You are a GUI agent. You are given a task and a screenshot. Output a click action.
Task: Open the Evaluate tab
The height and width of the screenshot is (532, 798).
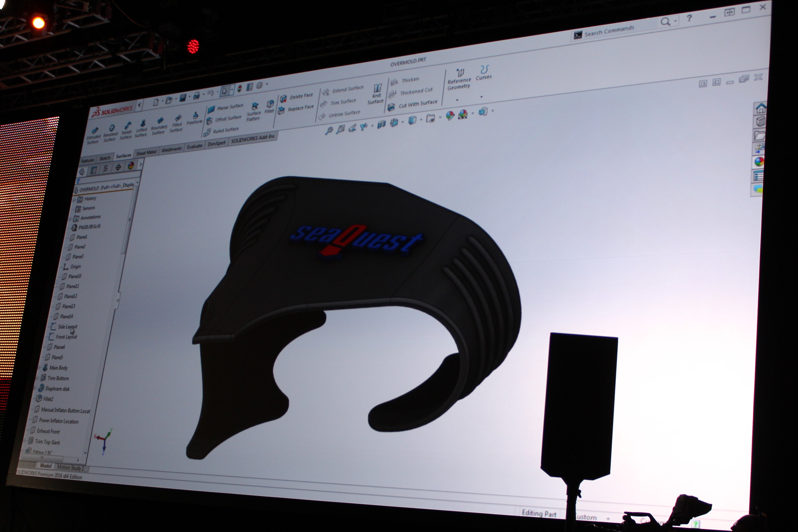tap(194, 146)
